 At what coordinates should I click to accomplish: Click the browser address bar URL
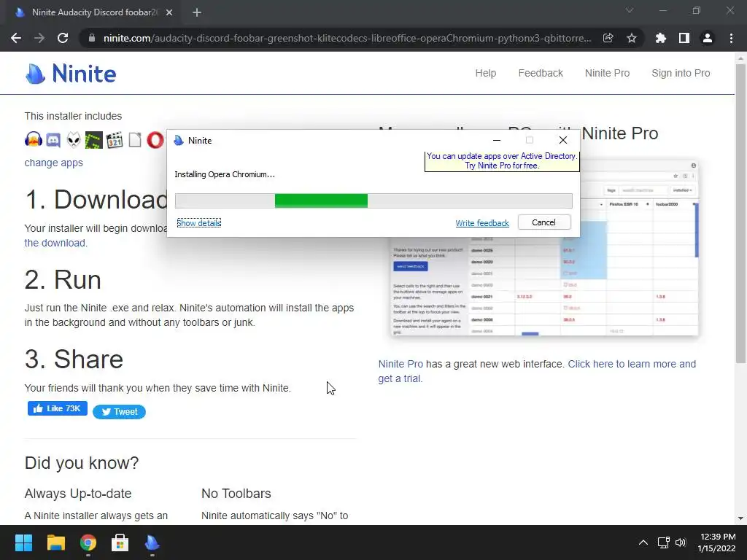point(347,38)
